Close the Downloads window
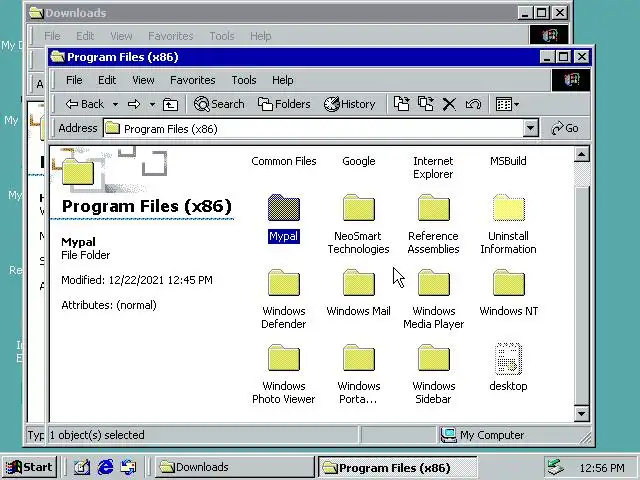 point(560,13)
